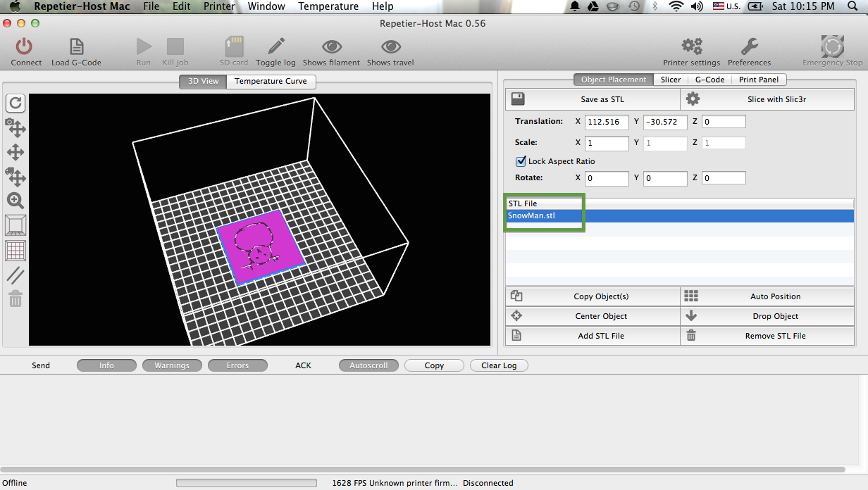Open Preferences wrench icon
This screenshot has width=868, height=490.
749,47
